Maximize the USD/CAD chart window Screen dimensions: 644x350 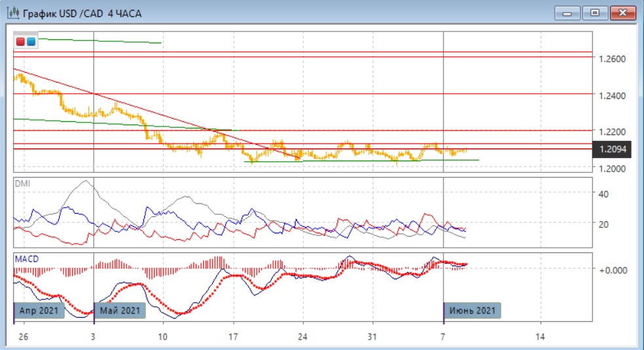click(x=595, y=12)
